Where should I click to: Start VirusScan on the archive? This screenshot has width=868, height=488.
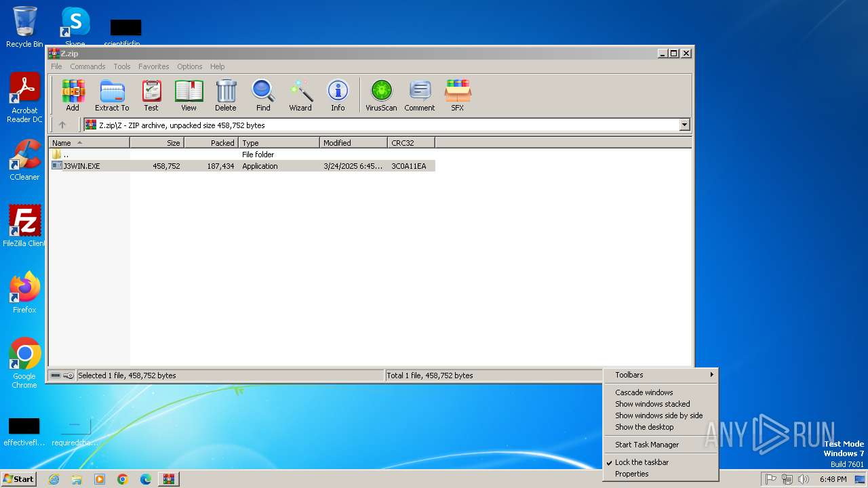pyautogui.click(x=381, y=95)
